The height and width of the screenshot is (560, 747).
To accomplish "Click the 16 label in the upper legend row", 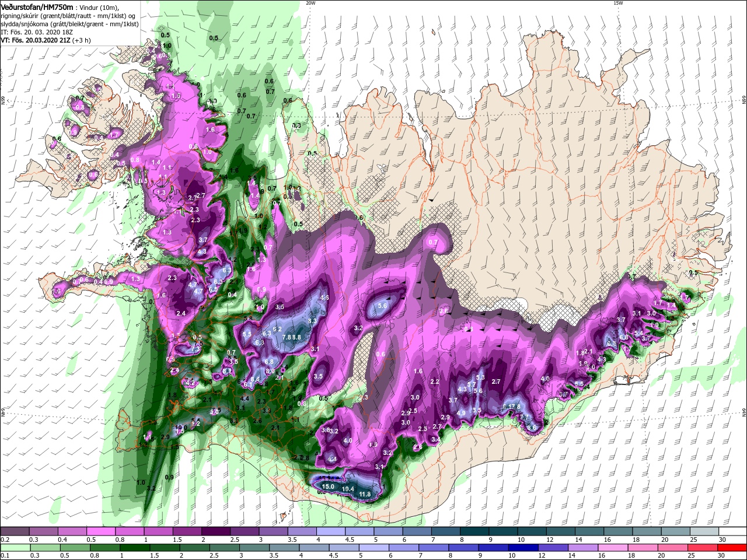I will click(607, 540).
